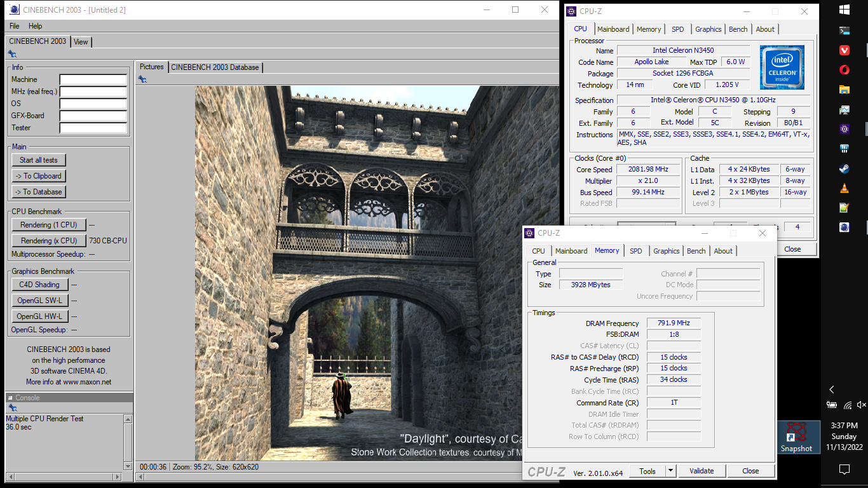868x488 pixels.
Task: Click the MHz (real freq.) input field
Action: tap(93, 91)
